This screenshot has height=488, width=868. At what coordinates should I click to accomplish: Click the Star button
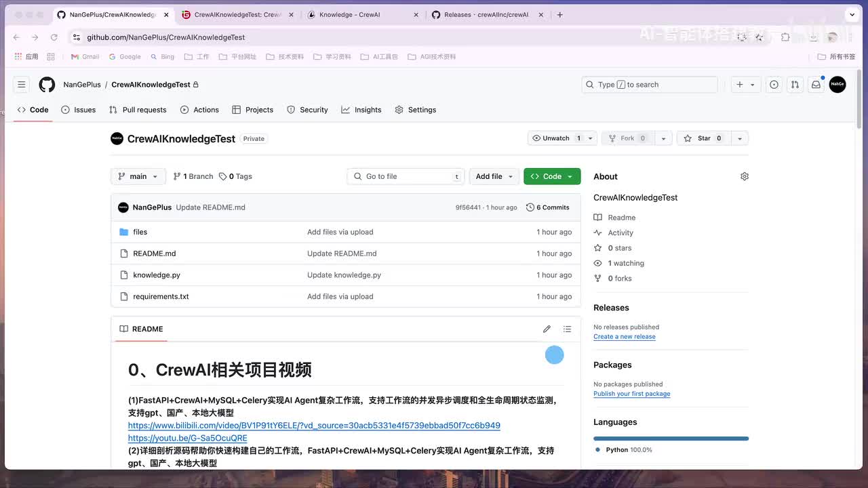click(704, 138)
